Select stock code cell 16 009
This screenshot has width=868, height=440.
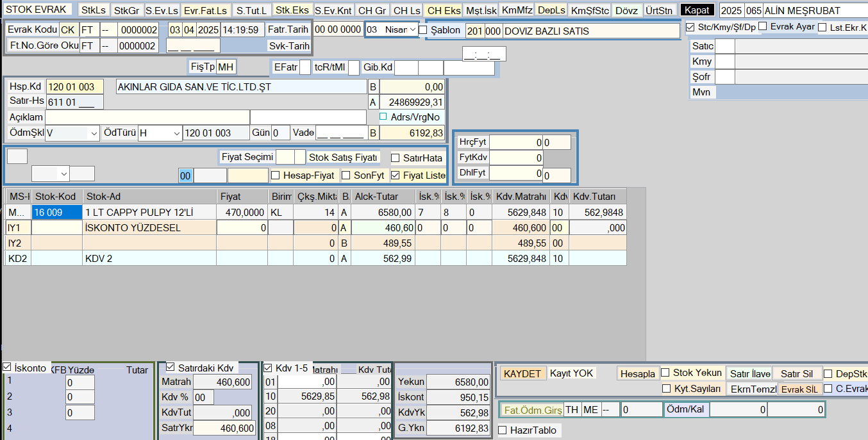[x=56, y=212]
